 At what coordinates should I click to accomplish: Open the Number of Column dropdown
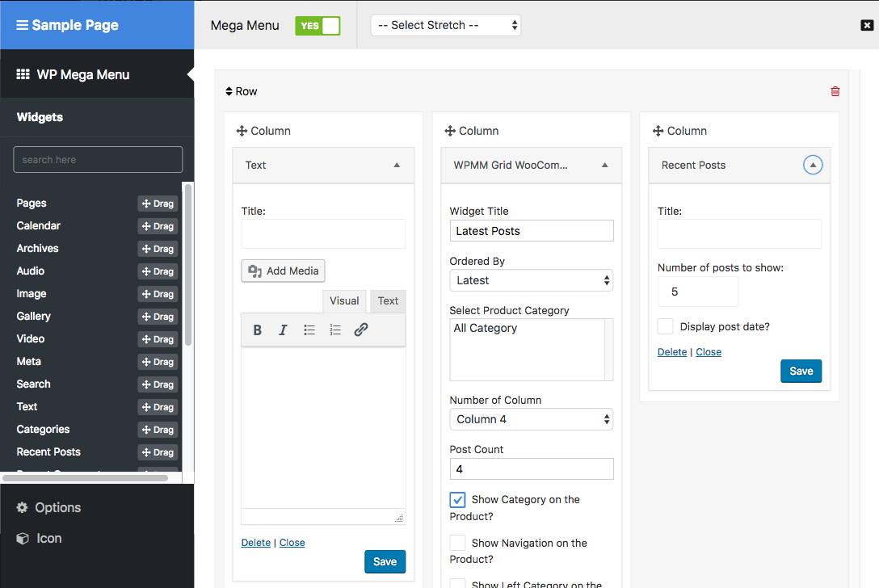point(532,419)
